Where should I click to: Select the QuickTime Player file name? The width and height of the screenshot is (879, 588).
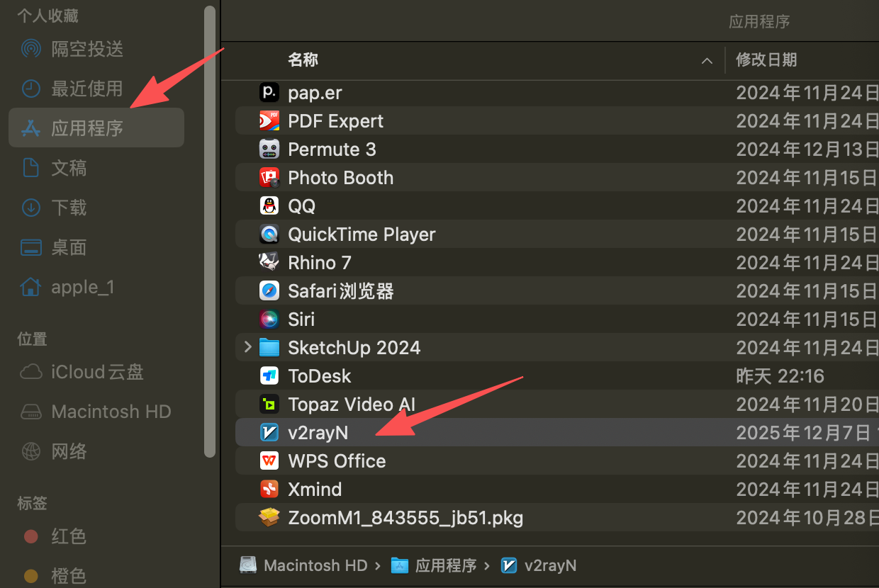click(362, 234)
